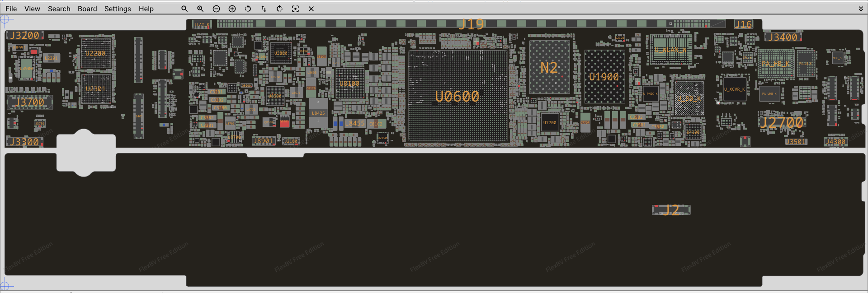Open the File menu

(x=11, y=9)
